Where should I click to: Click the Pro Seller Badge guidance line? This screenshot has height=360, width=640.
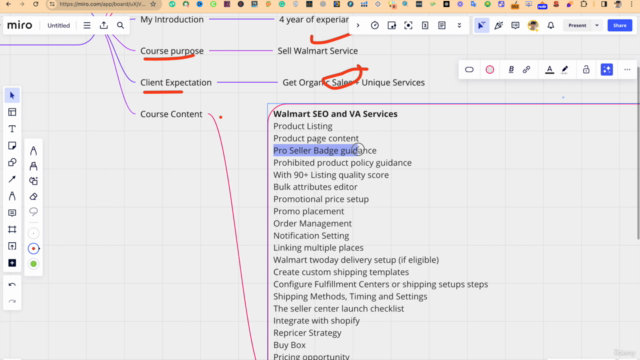tap(324, 151)
